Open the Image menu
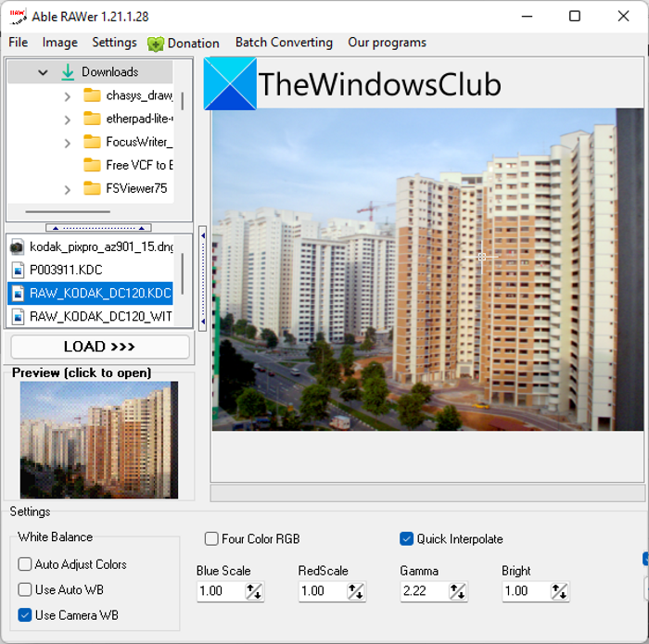 tap(60, 43)
